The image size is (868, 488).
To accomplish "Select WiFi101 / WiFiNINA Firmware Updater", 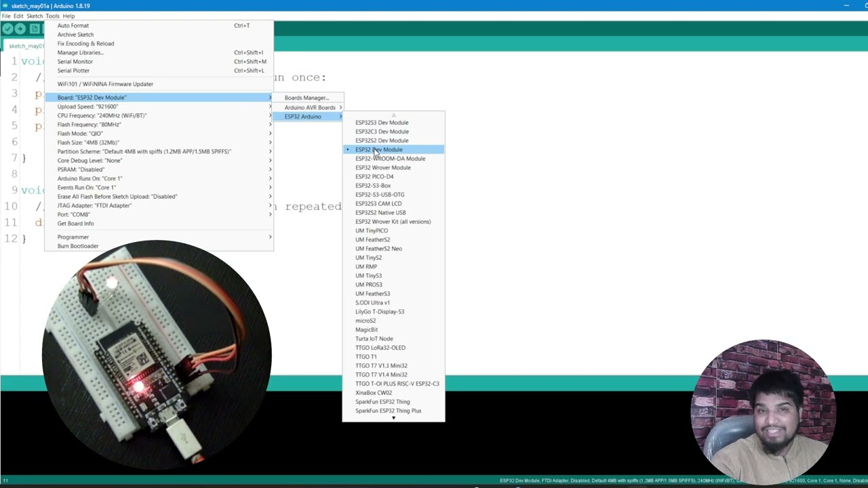I will tap(159, 84).
